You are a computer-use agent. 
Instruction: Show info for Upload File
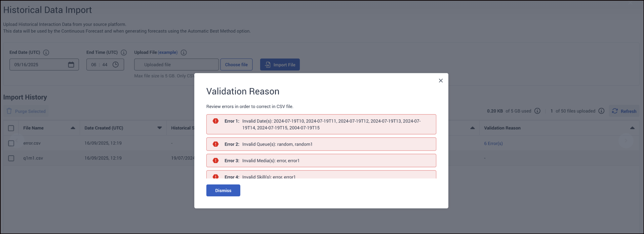184,52
